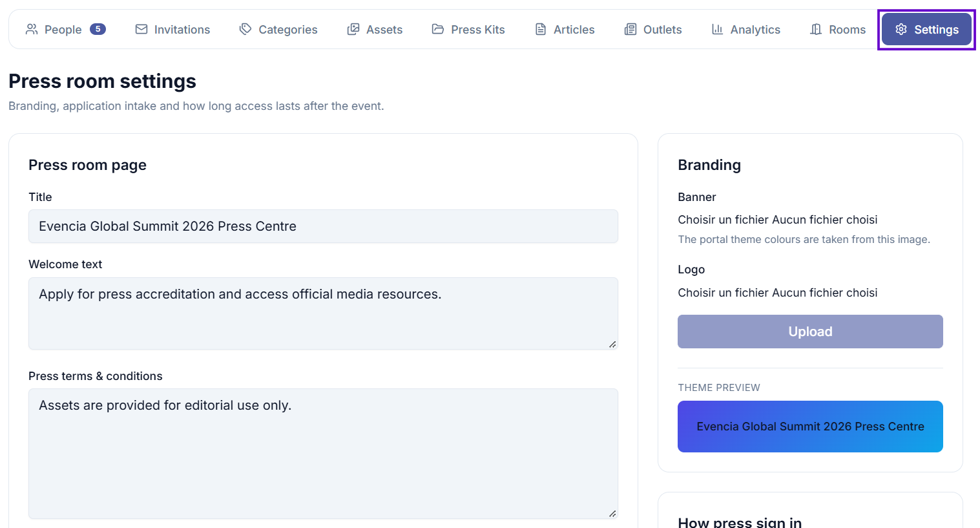The image size is (980, 528).
Task: Click the Categories tag icon
Action: (x=245, y=29)
